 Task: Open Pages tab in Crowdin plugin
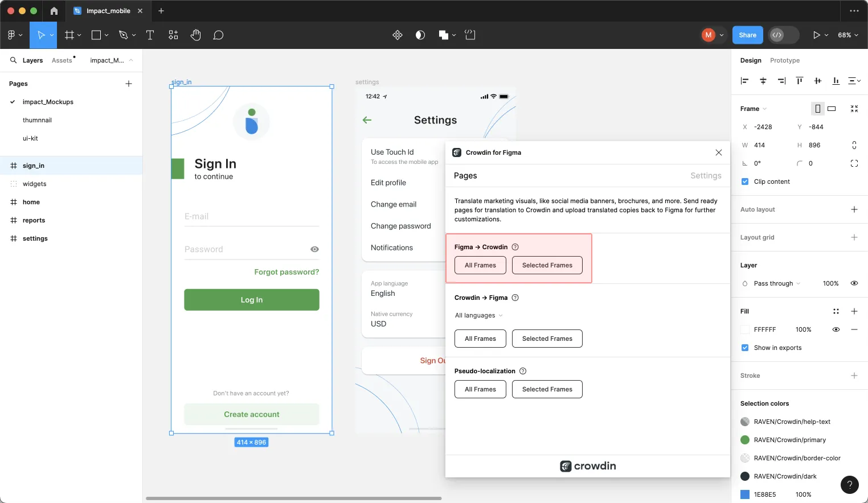point(465,176)
